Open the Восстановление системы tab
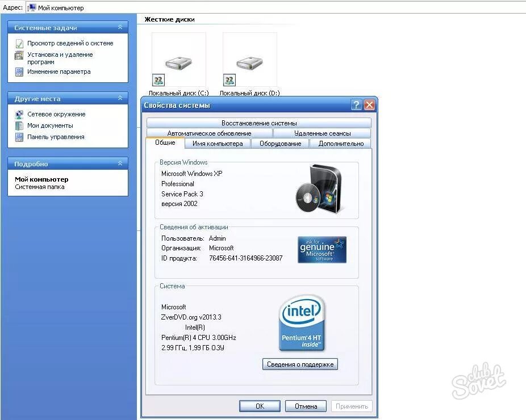Screen dimensions: 526x420 (x=259, y=123)
